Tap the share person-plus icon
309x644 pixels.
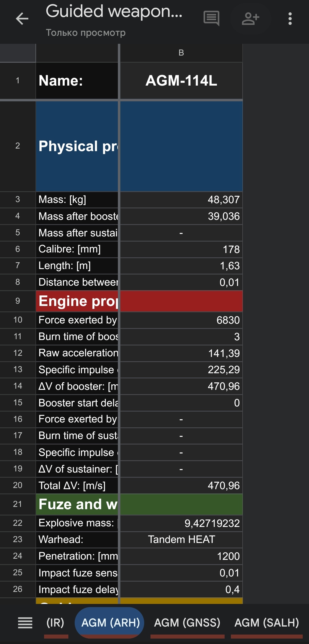click(x=250, y=19)
